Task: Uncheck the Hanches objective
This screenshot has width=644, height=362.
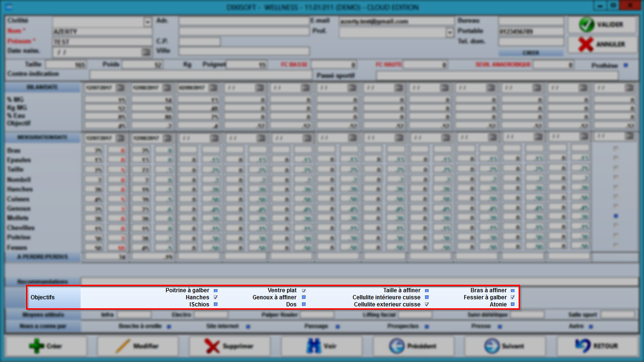Action: (215, 297)
